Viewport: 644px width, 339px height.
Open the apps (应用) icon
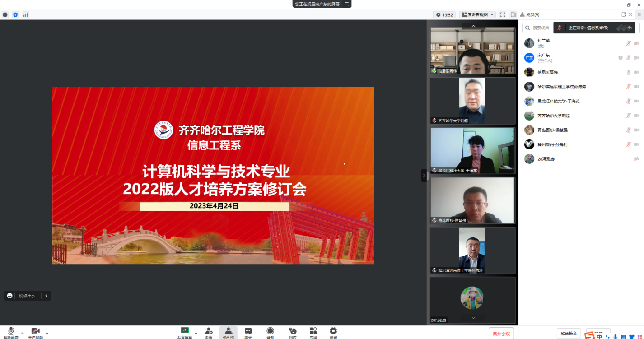point(313,332)
